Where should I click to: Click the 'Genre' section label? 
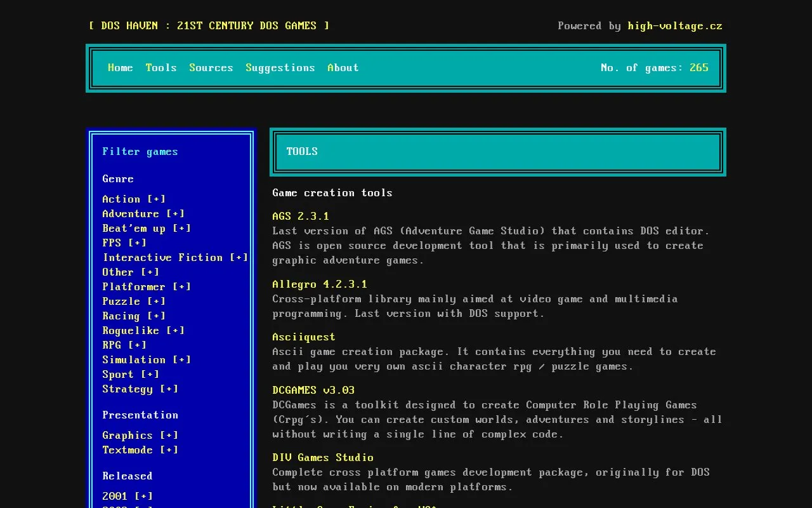(118, 178)
